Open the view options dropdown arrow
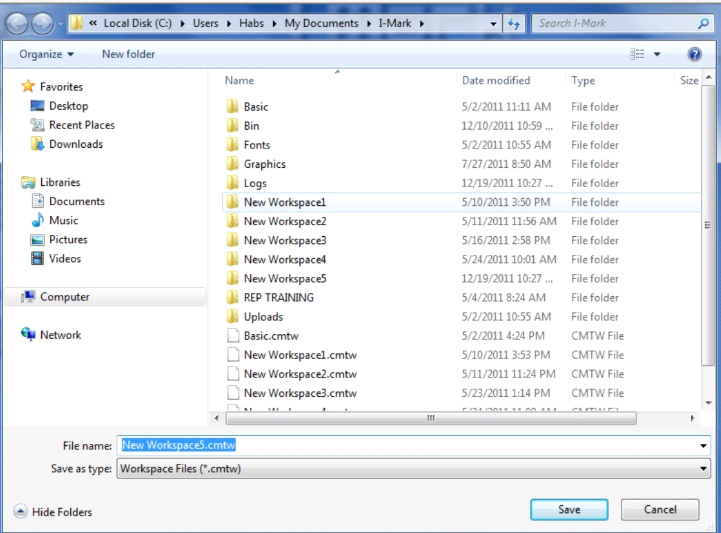This screenshot has width=721, height=533. pos(657,54)
